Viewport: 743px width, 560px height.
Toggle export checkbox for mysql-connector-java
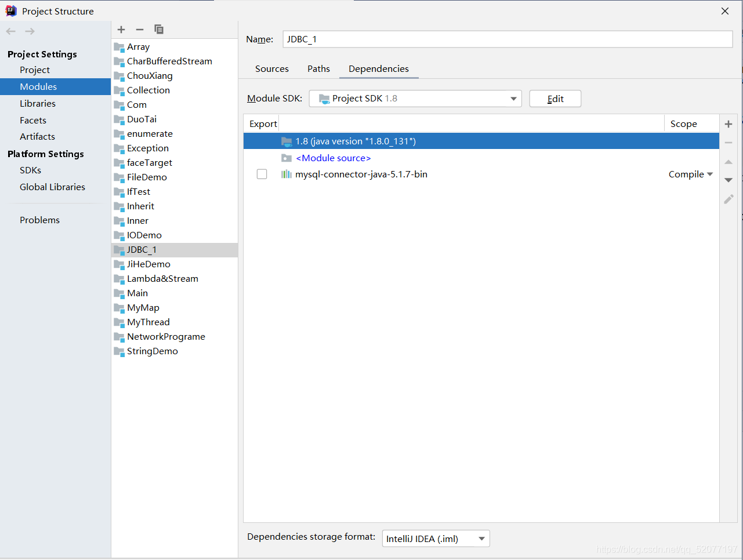pos(262,174)
